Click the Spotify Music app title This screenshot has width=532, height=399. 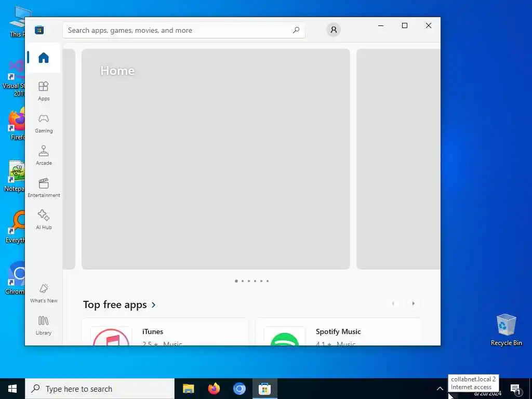[x=338, y=331]
